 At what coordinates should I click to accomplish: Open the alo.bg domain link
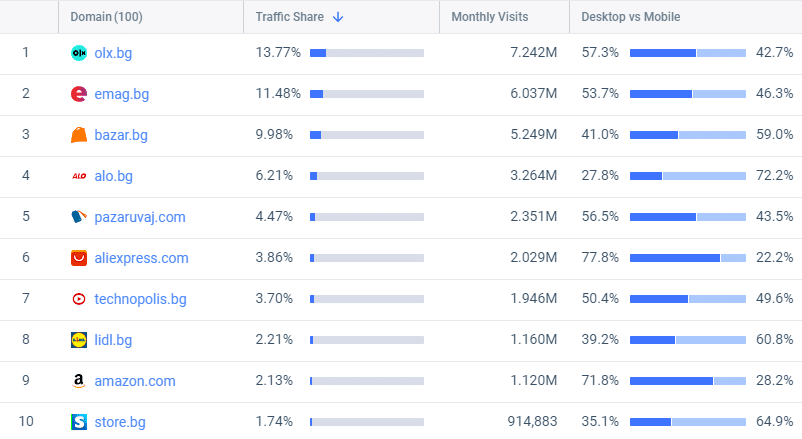pos(114,176)
